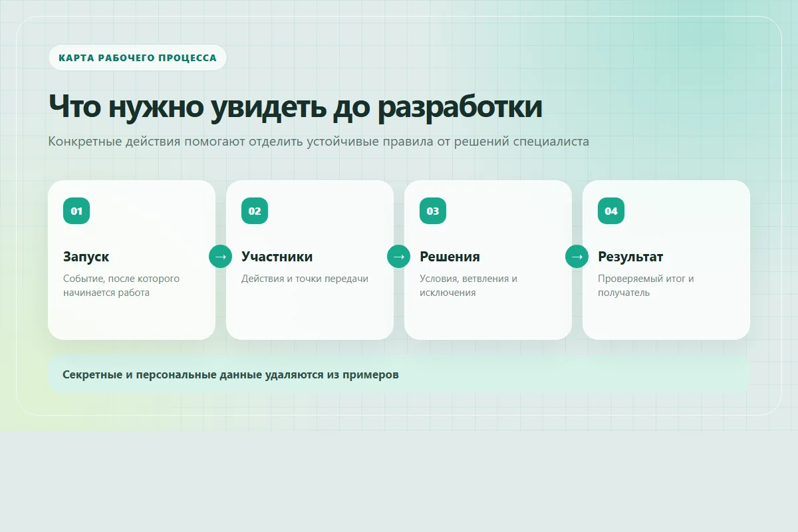Click the arrow between Участники and Решения

pos(399,256)
